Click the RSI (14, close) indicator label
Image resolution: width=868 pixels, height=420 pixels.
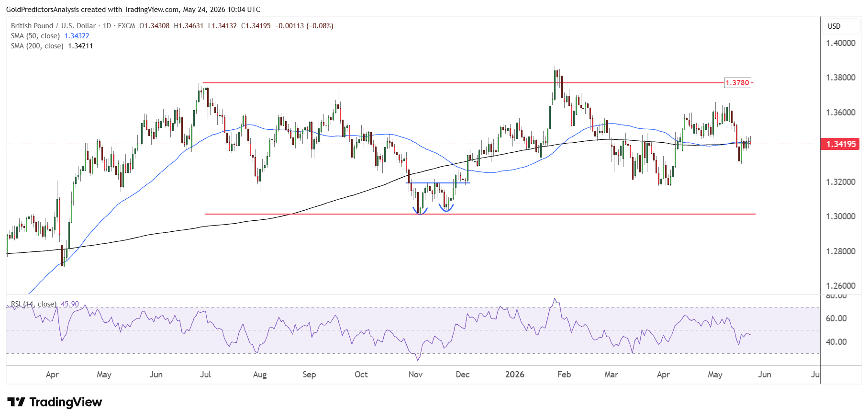[33, 304]
